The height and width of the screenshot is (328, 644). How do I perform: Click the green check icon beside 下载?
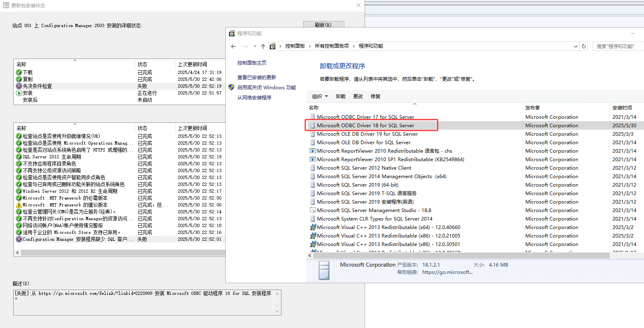pyautogui.click(x=19, y=72)
